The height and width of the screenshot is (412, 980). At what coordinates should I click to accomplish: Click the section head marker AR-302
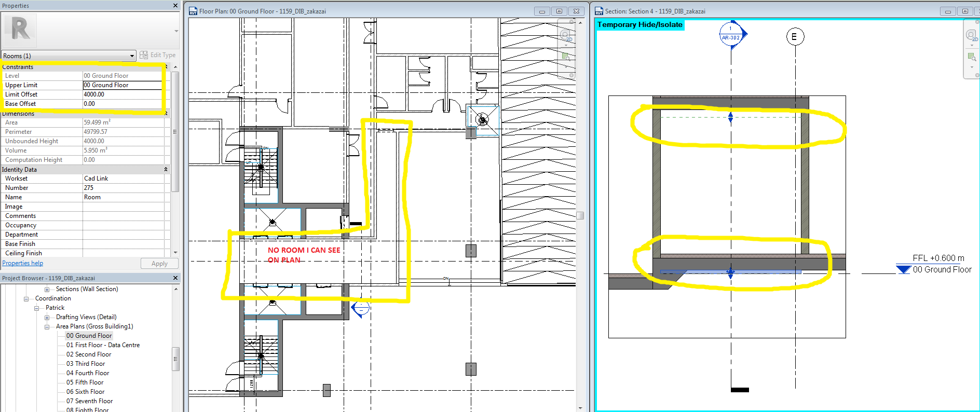pyautogui.click(x=731, y=35)
